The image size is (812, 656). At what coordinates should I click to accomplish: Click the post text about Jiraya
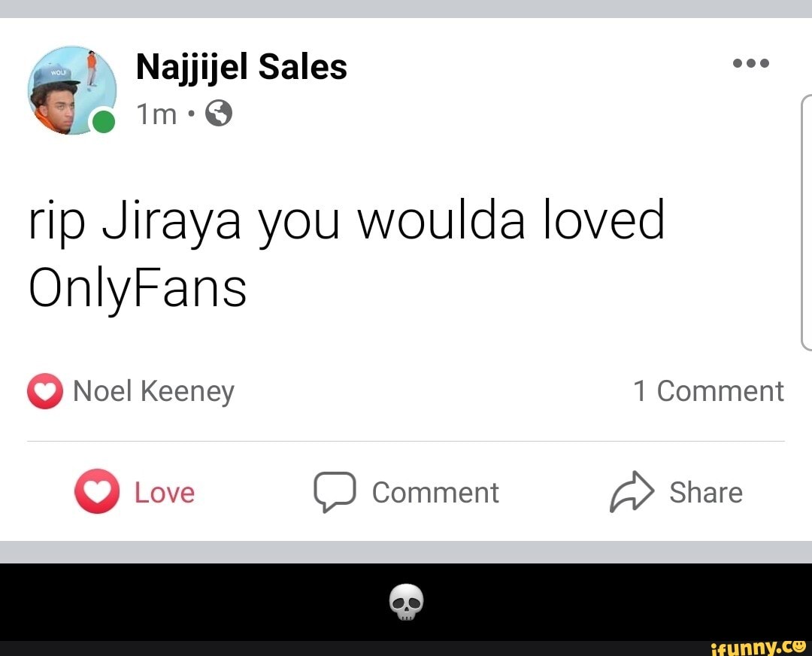[x=346, y=254]
